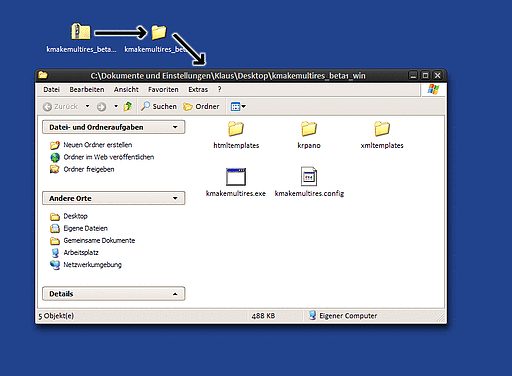512x376 pixels.
Task: Open the Suchen search tool
Action: coord(159,106)
